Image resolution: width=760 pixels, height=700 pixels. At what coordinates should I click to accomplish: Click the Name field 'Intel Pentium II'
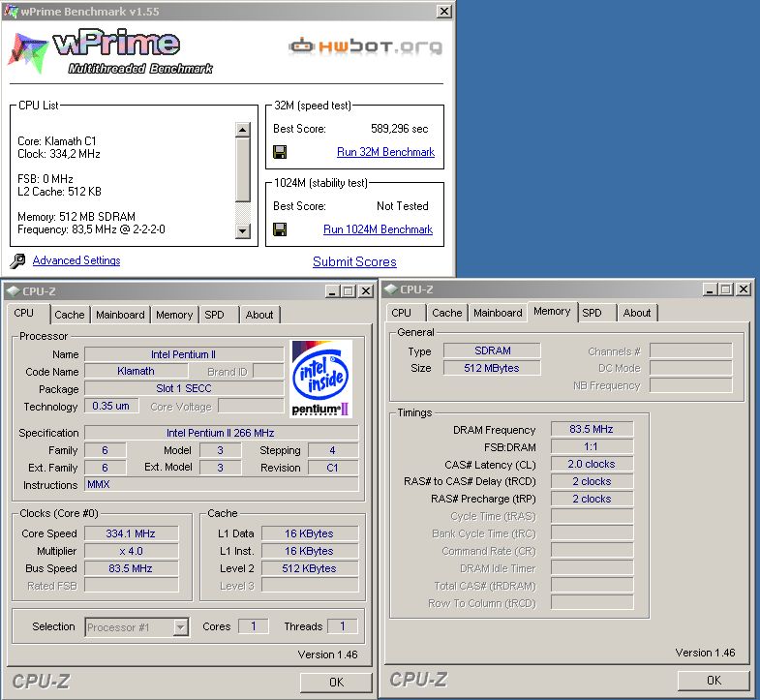click(x=184, y=354)
